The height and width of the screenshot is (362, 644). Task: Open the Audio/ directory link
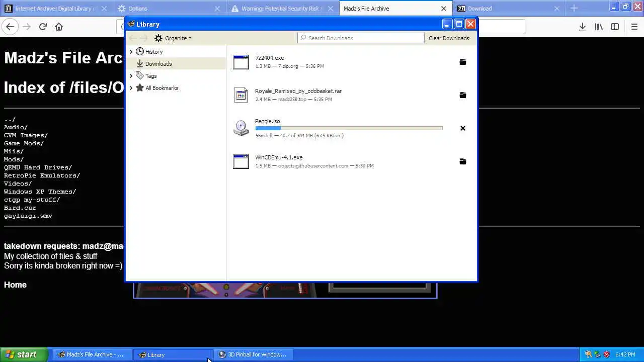16,127
